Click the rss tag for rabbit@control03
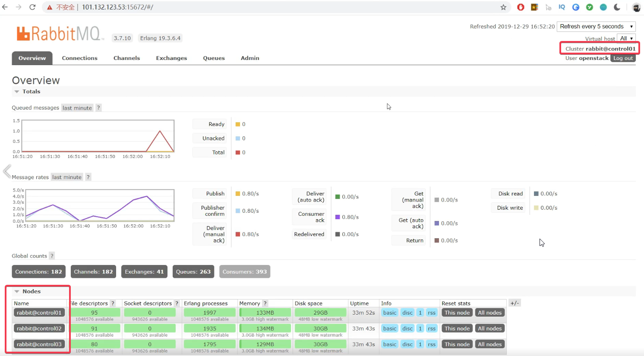644x356 pixels. [432, 344]
